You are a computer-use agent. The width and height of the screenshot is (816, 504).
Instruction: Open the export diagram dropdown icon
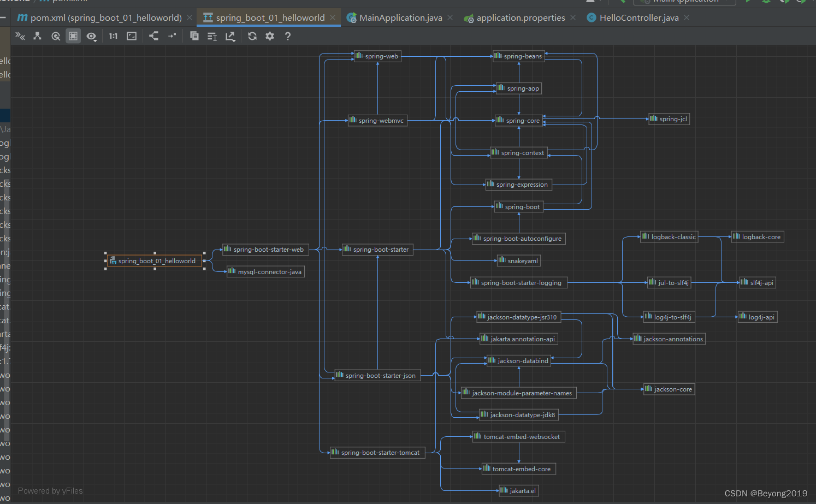point(230,36)
